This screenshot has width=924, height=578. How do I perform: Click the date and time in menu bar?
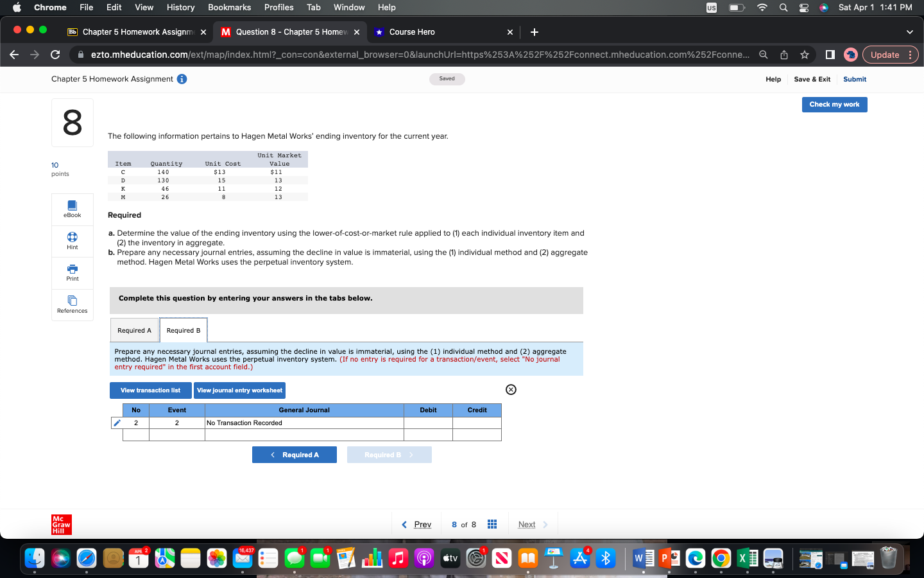875,8
